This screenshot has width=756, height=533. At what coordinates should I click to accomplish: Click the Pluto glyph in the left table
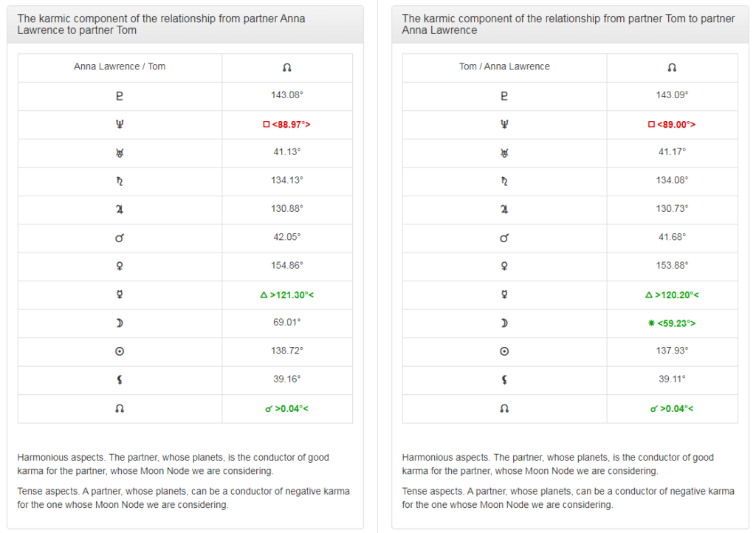click(x=120, y=95)
